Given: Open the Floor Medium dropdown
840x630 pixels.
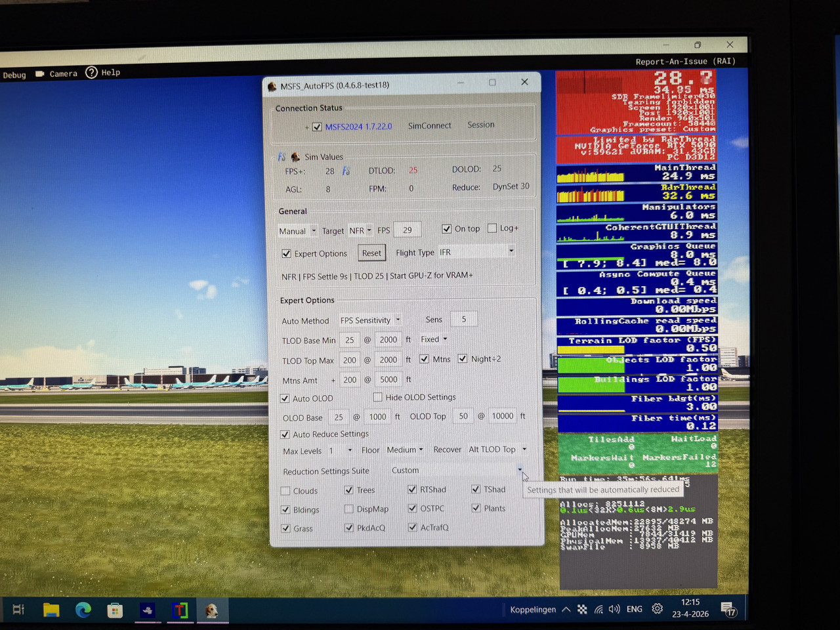Looking at the screenshot, I should [405, 450].
